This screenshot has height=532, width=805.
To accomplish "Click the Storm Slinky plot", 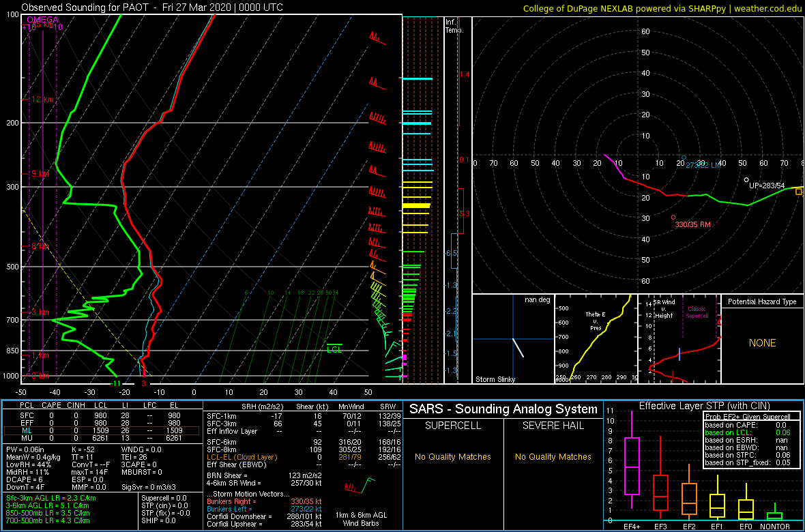I will tap(513, 339).
